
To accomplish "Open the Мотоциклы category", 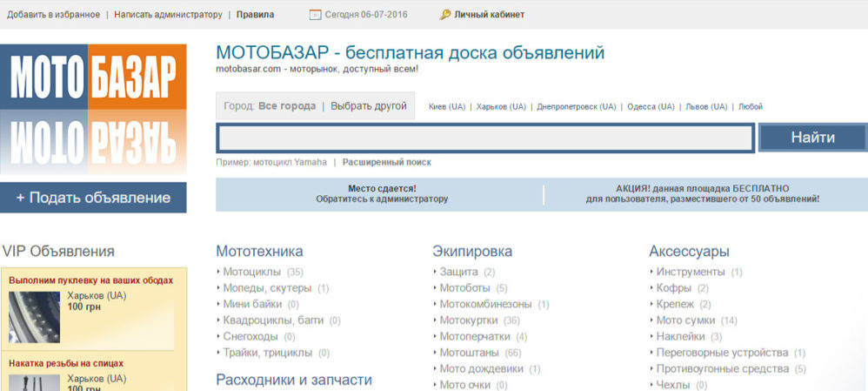I will pyautogui.click(x=252, y=272).
